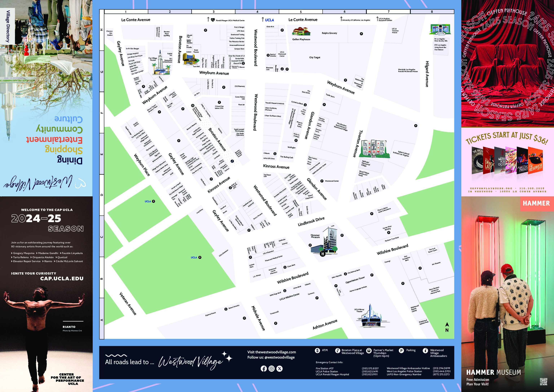Click the In-N-Out Burger label
554x392 pixels.
132,48
